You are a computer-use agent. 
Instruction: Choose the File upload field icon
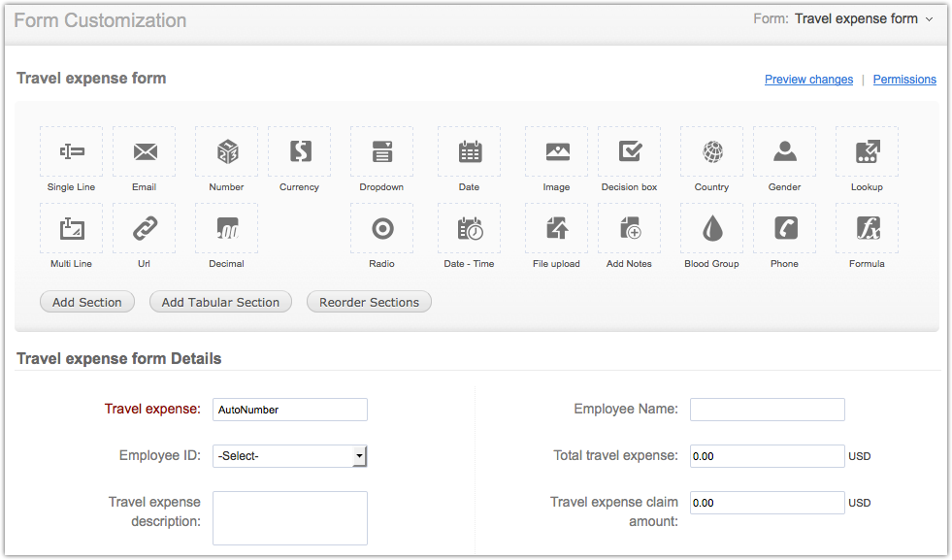tap(557, 228)
